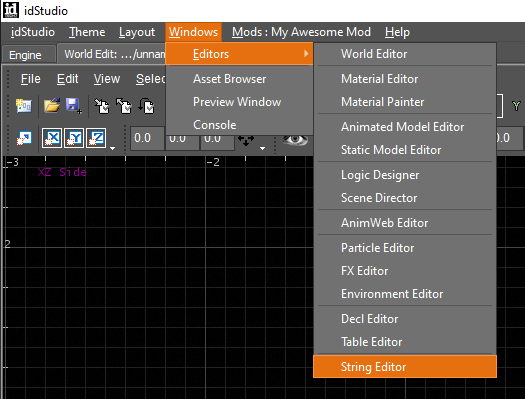525x399 pixels.
Task: Switch to the World Edit tab
Action: tap(112, 54)
